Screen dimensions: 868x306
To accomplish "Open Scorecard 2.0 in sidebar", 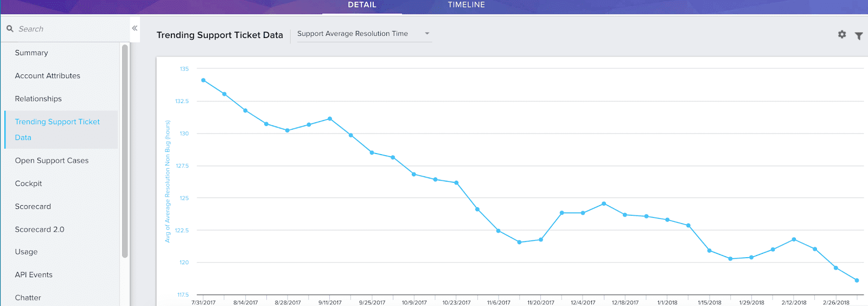I will [40, 229].
